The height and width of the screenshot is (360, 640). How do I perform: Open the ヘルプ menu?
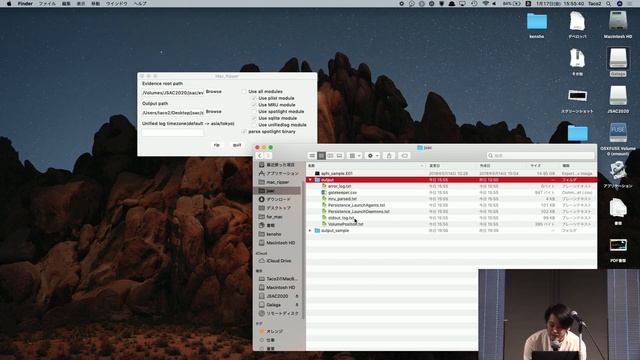[140, 4]
